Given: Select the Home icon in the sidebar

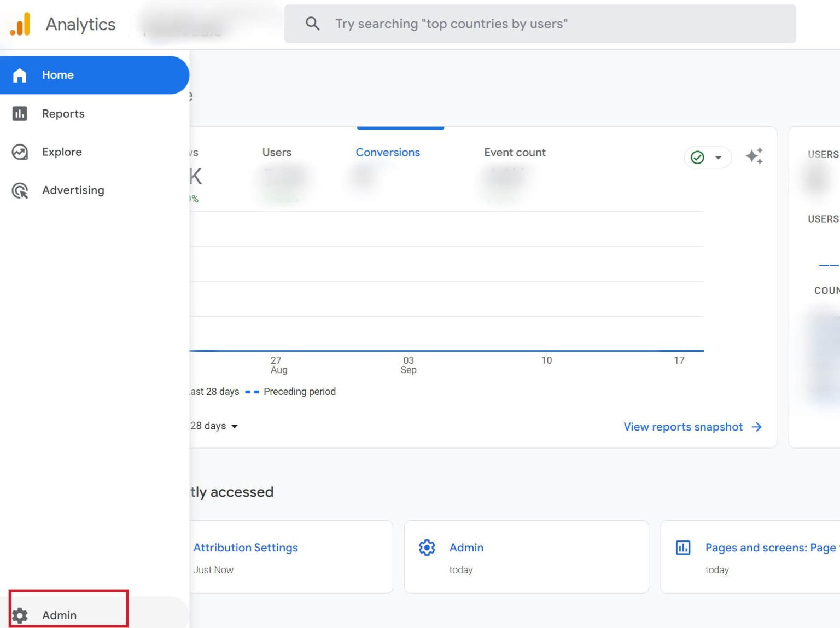Looking at the screenshot, I should (20, 75).
